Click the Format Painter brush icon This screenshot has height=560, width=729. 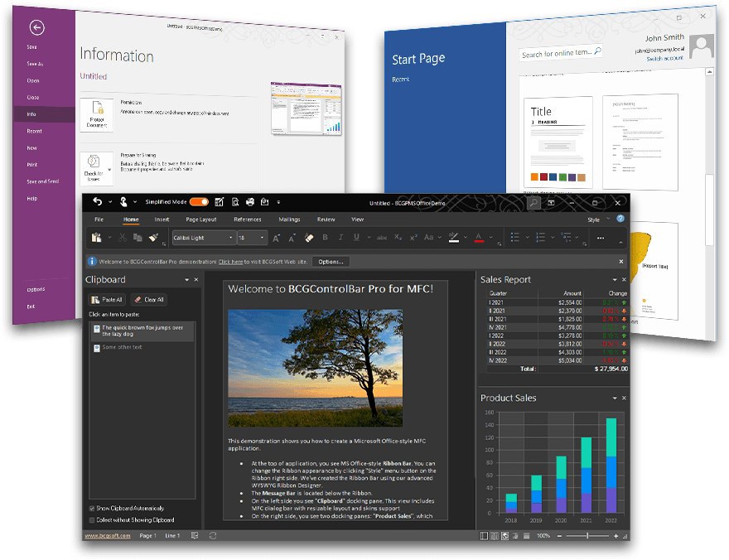(x=153, y=238)
